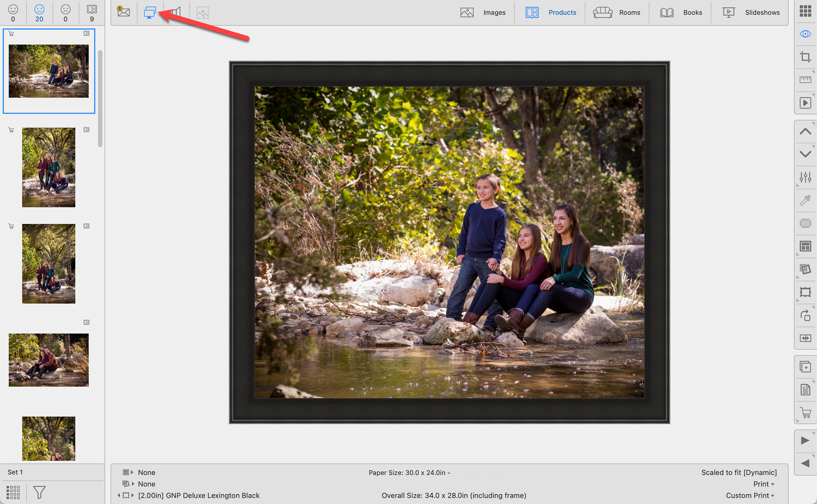Open the email envelope icon with badge
The height and width of the screenshot is (504, 817).
click(123, 12)
